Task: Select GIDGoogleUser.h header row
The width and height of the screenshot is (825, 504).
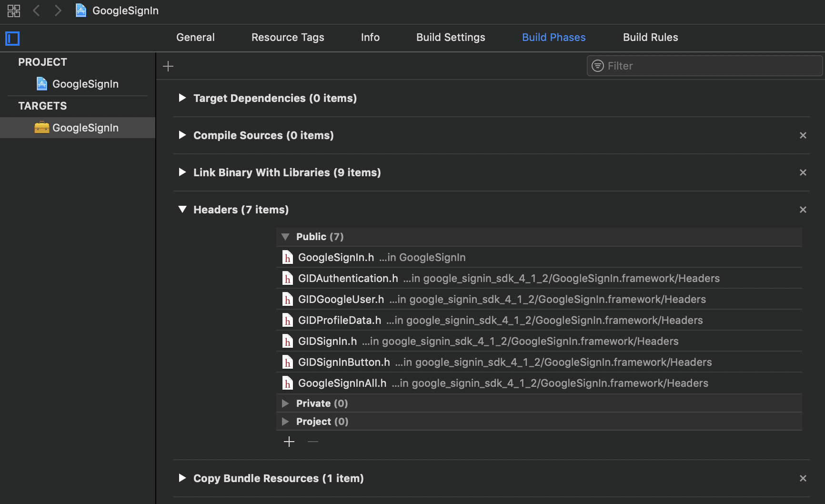Action: [539, 299]
